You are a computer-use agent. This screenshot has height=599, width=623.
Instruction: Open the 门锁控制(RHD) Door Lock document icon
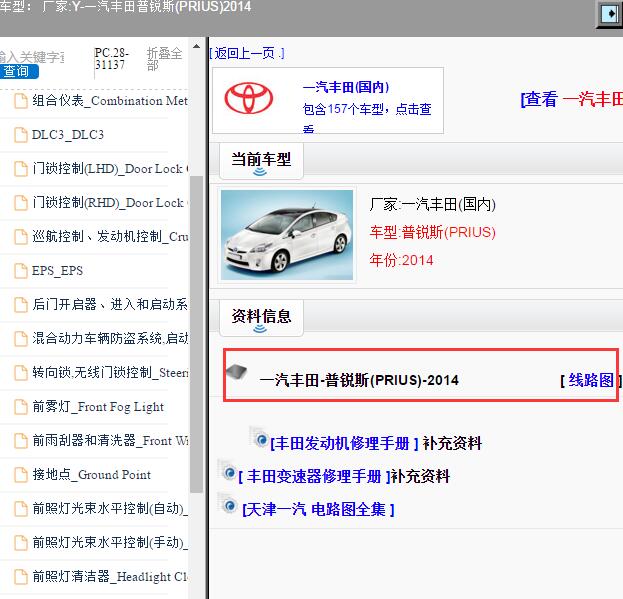(21, 203)
